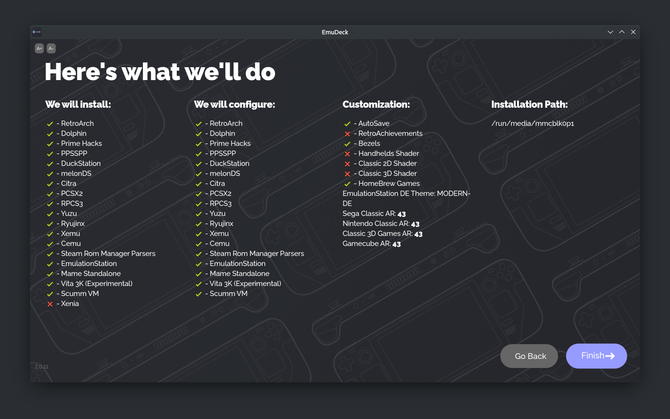Click the installation path /run/media/mmcblk0p1
Image resolution: width=670 pixels, height=419 pixels.
click(532, 123)
